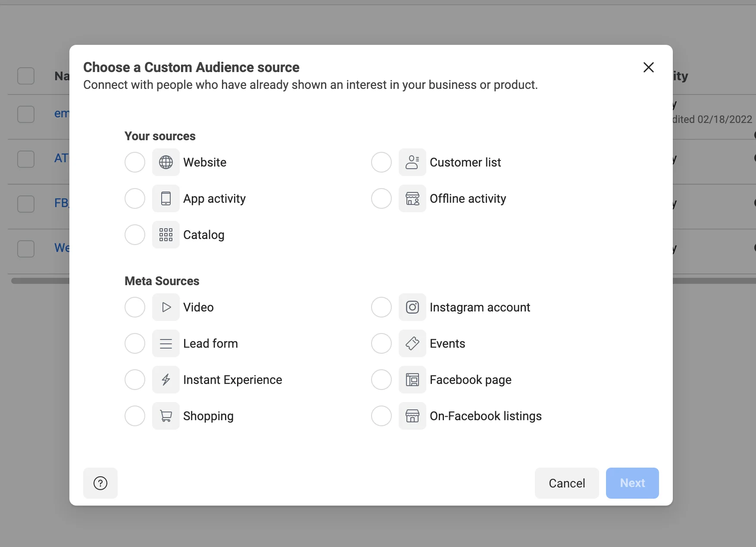This screenshot has height=547, width=756.
Task: Click the App activity phone icon
Action: point(166,198)
